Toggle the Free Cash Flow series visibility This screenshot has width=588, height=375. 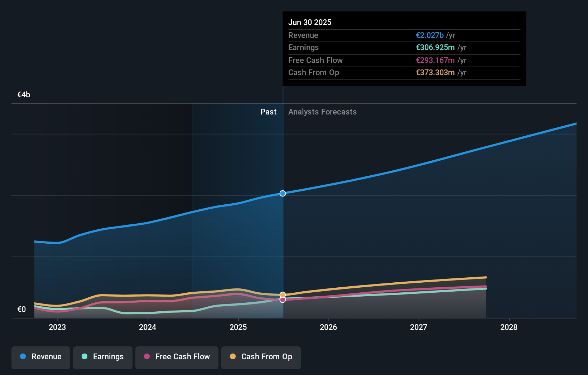[x=177, y=357]
